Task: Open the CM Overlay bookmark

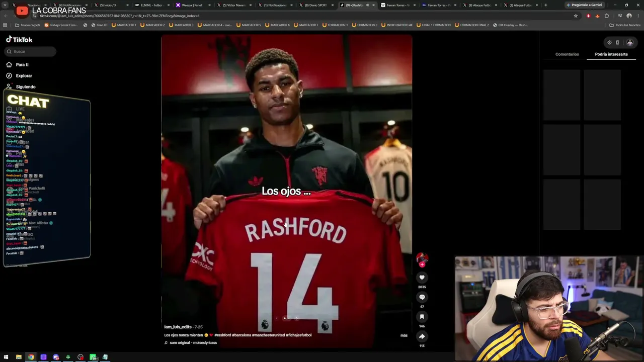Action: click(510, 25)
